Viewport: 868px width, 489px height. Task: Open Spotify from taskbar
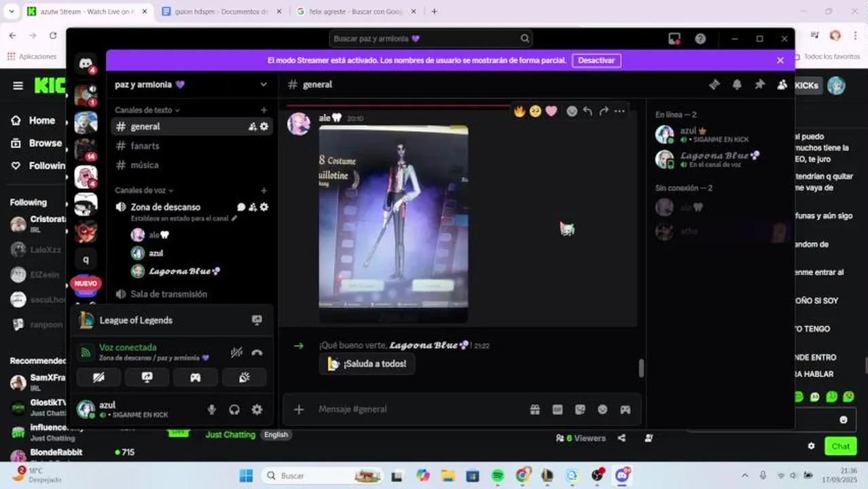(x=497, y=475)
